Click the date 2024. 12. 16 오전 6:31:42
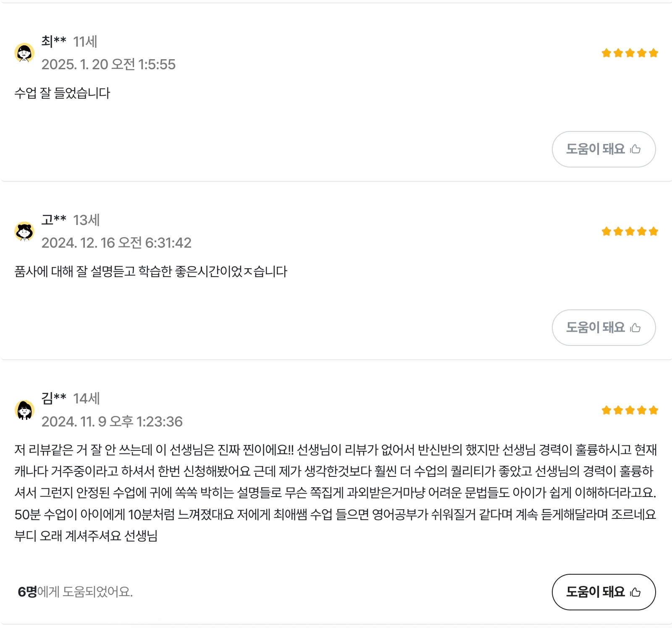 [x=116, y=243]
